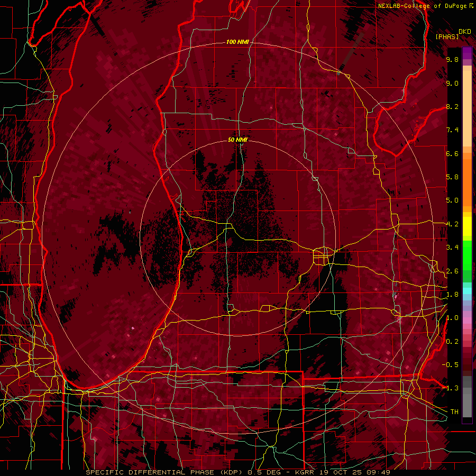Click the bright green band of the legend

(467, 255)
